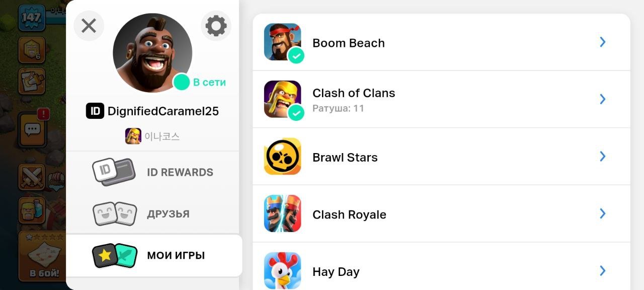
Task: Click the DignifiedCaramel25 username text
Action: 163,111
